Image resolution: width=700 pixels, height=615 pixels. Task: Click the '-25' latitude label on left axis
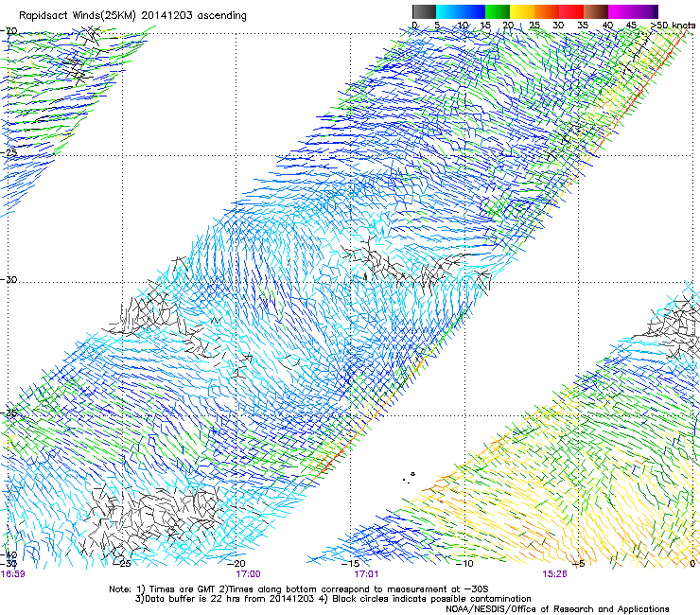point(9,152)
